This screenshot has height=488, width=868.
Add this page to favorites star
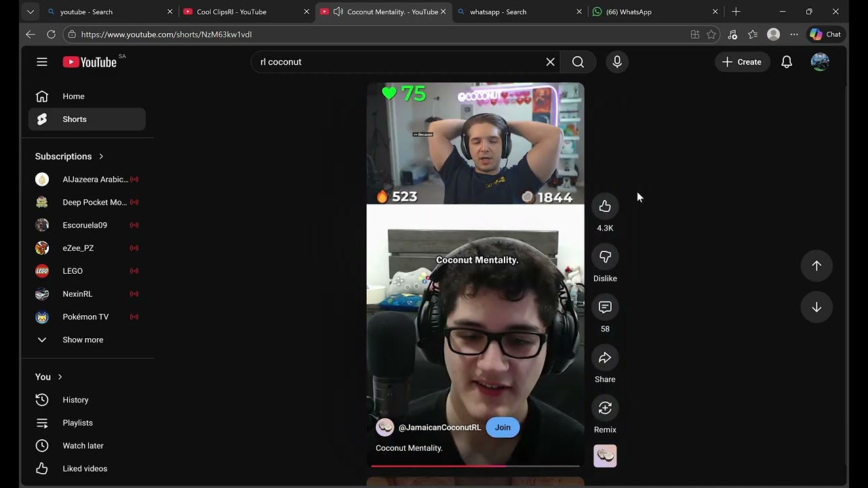pyautogui.click(x=711, y=34)
